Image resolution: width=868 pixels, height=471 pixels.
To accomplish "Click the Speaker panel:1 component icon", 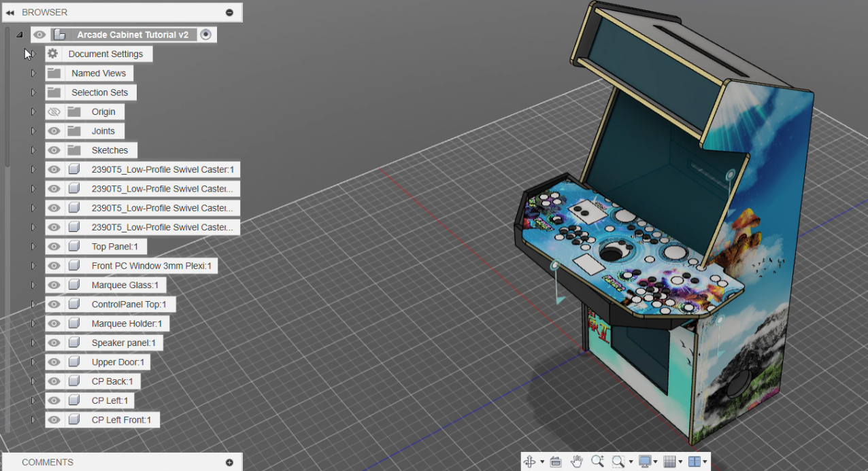I will (x=73, y=343).
